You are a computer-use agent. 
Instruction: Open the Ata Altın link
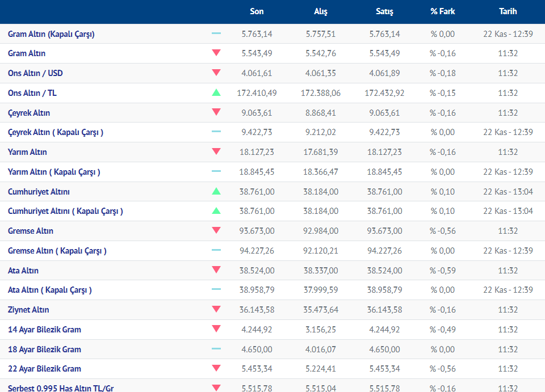point(23,271)
